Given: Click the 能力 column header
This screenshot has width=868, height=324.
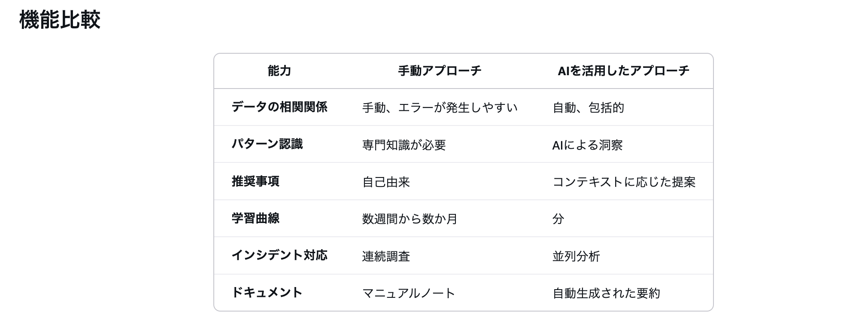Looking at the screenshot, I should click(x=279, y=71).
